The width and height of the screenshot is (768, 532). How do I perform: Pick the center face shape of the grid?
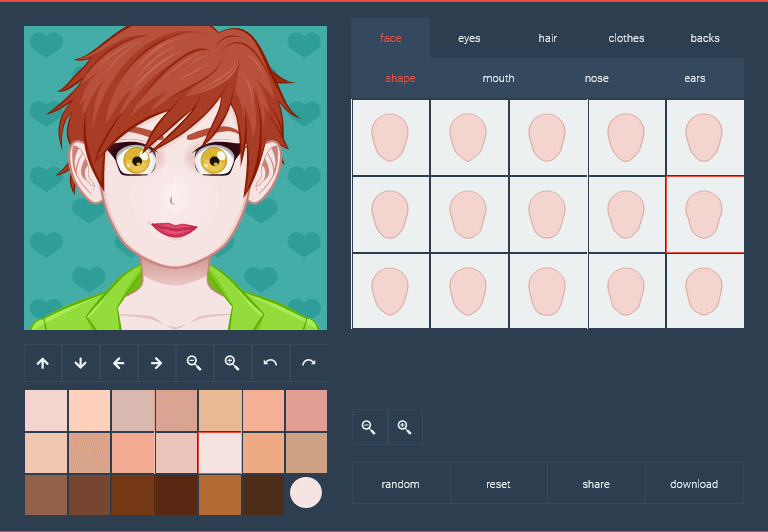click(x=548, y=215)
